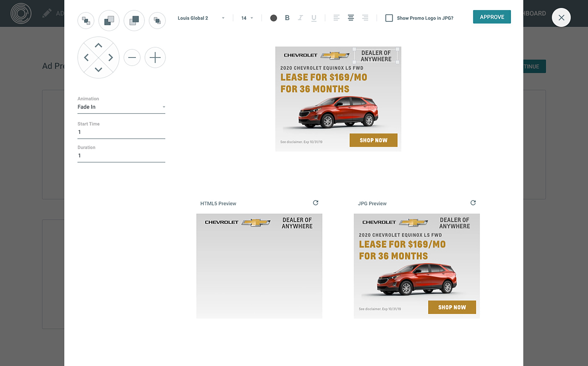Click the disclaimer text in editor ad

(301, 142)
